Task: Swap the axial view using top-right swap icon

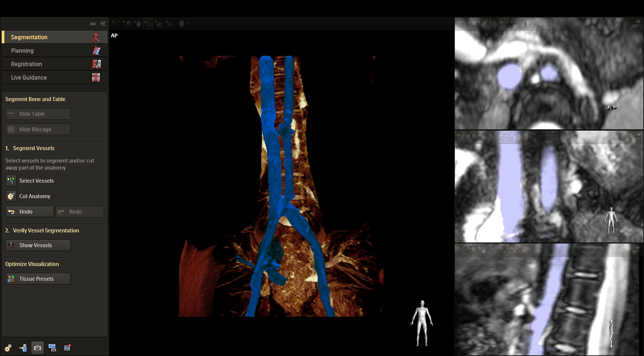Action: pyautogui.click(x=636, y=24)
